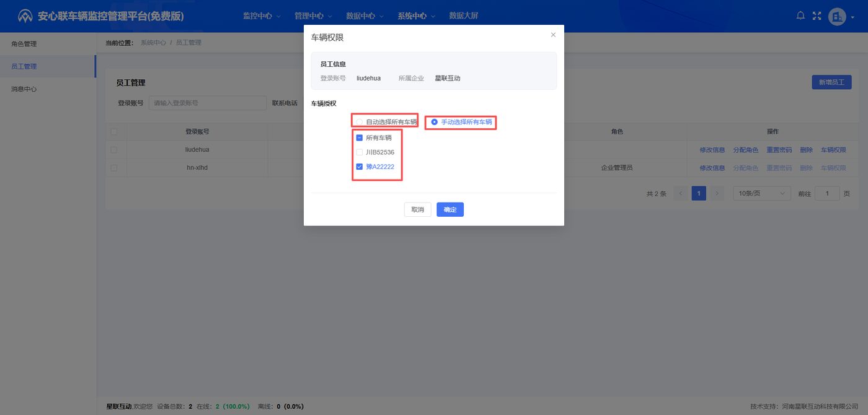Screen dimensions: 868x415
Task: Tick the hn-xlhd row checkbox
Action: pyautogui.click(x=113, y=168)
